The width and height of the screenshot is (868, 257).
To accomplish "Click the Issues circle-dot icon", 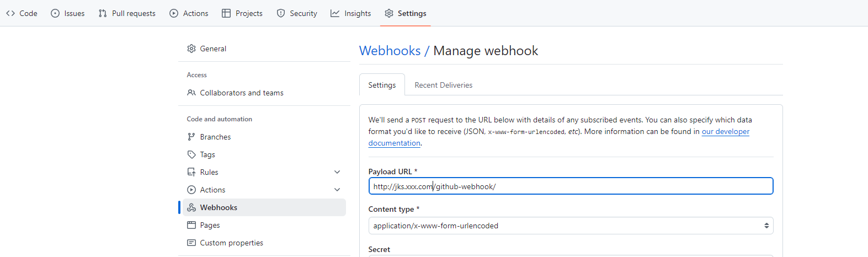I will point(55,13).
